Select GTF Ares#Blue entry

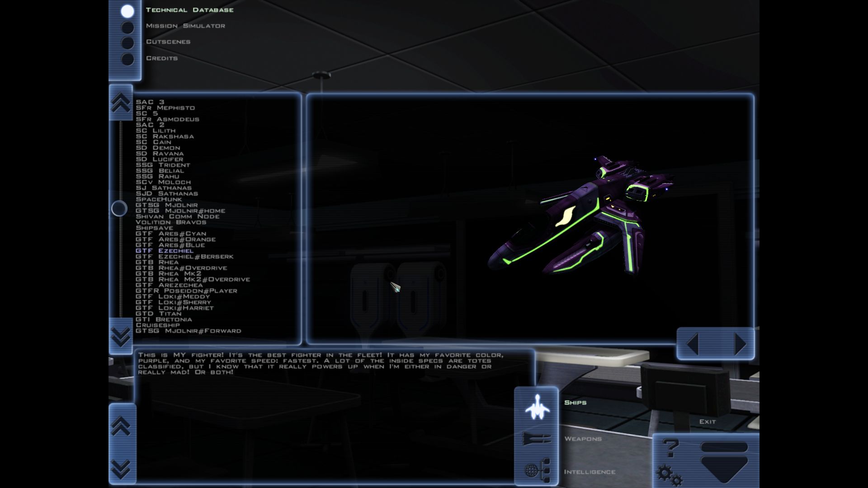tap(170, 245)
